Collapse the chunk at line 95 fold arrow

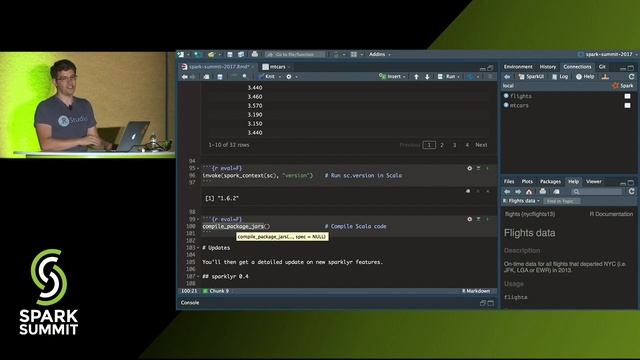click(198, 168)
